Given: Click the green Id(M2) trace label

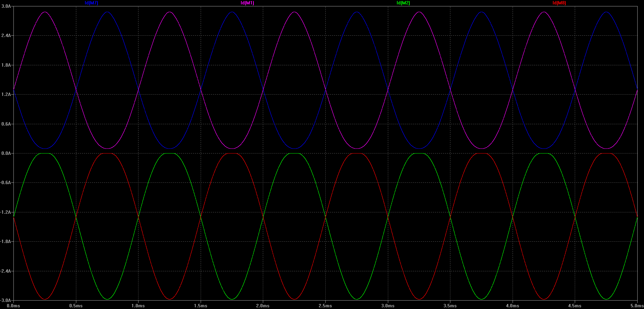Looking at the screenshot, I should click(403, 3).
